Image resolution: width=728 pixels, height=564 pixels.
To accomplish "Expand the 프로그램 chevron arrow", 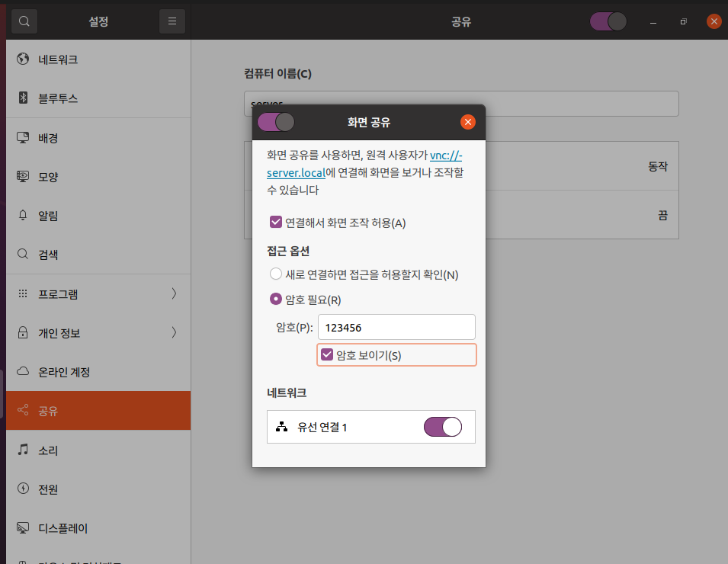I will pos(174,293).
